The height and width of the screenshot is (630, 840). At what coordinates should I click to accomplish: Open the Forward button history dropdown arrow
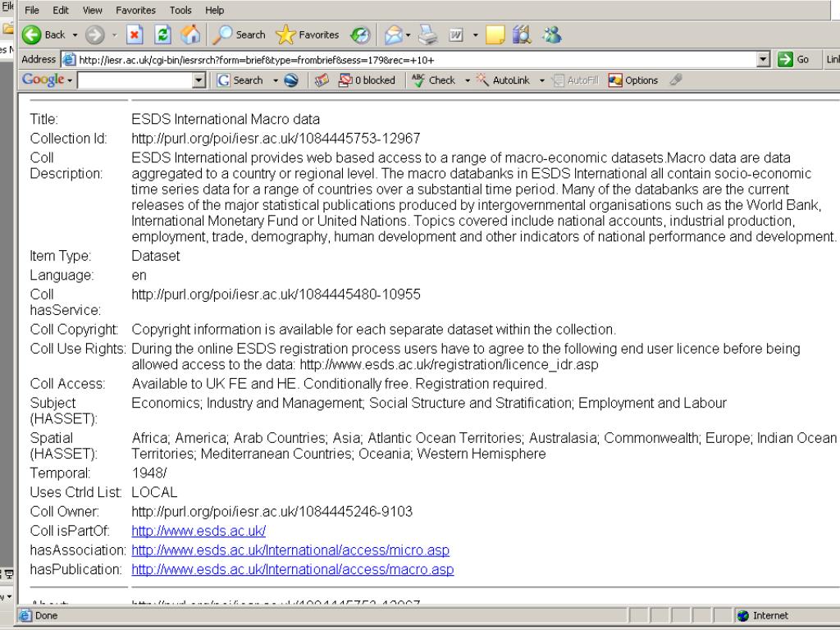[x=114, y=35]
